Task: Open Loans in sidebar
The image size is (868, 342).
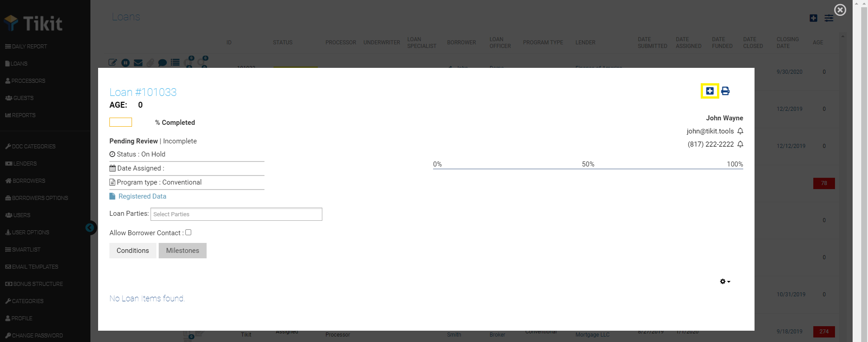Action: [16, 64]
